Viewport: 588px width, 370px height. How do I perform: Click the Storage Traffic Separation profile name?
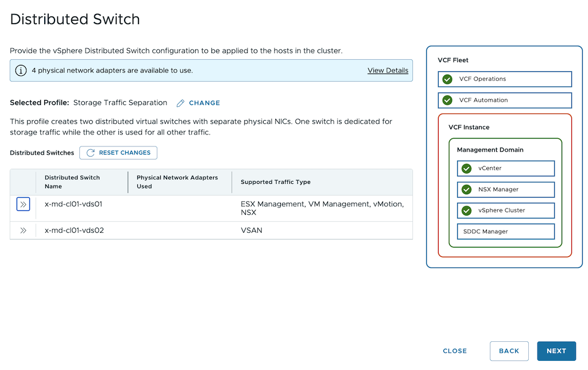[120, 103]
